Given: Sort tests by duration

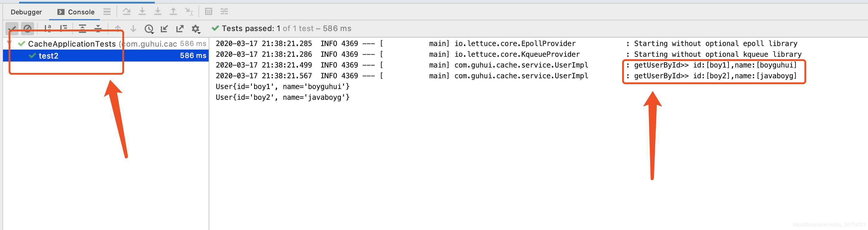Looking at the screenshot, I should (x=63, y=29).
